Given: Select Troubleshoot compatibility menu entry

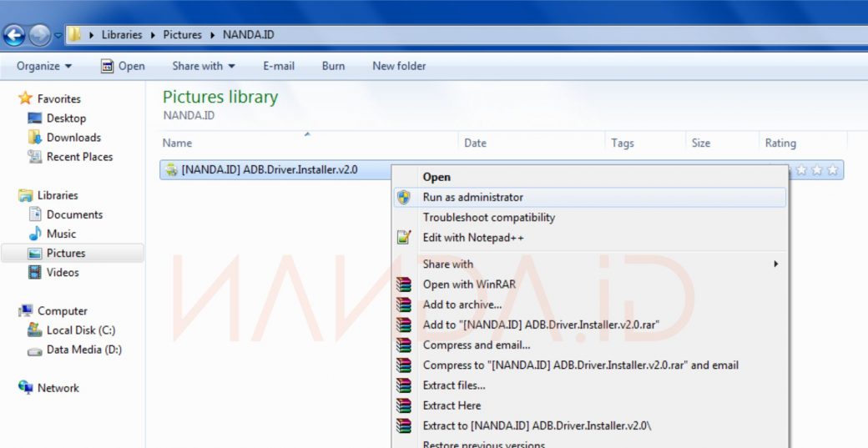Looking at the screenshot, I should (x=488, y=218).
